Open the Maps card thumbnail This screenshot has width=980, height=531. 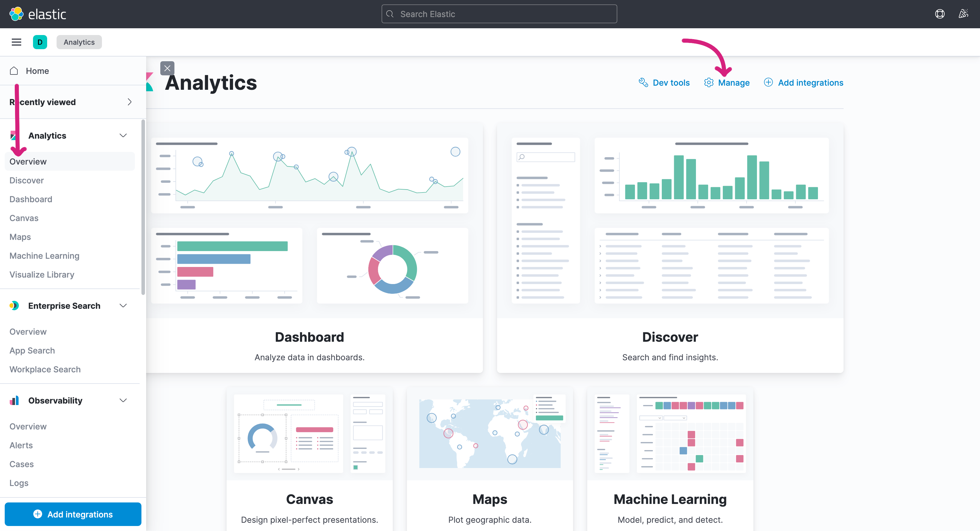pos(490,433)
